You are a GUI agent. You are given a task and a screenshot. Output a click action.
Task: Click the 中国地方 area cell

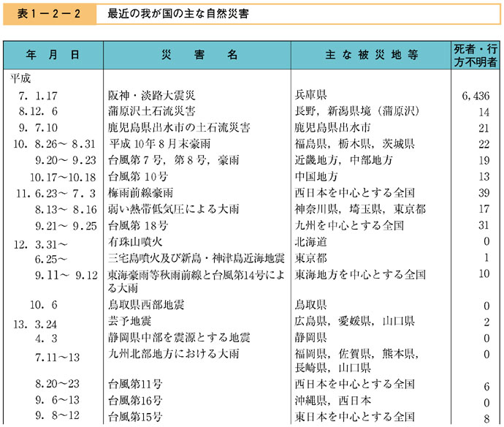point(316,176)
